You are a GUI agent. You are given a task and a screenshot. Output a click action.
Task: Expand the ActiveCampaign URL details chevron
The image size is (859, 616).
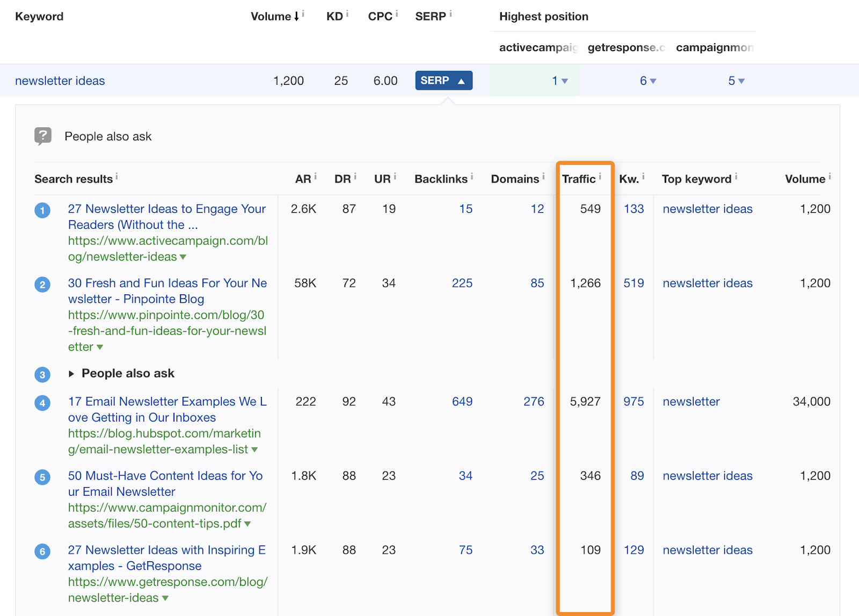click(x=183, y=257)
